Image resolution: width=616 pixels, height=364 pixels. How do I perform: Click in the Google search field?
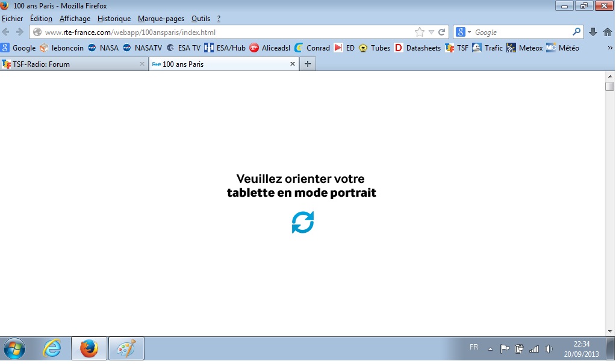[x=521, y=32]
